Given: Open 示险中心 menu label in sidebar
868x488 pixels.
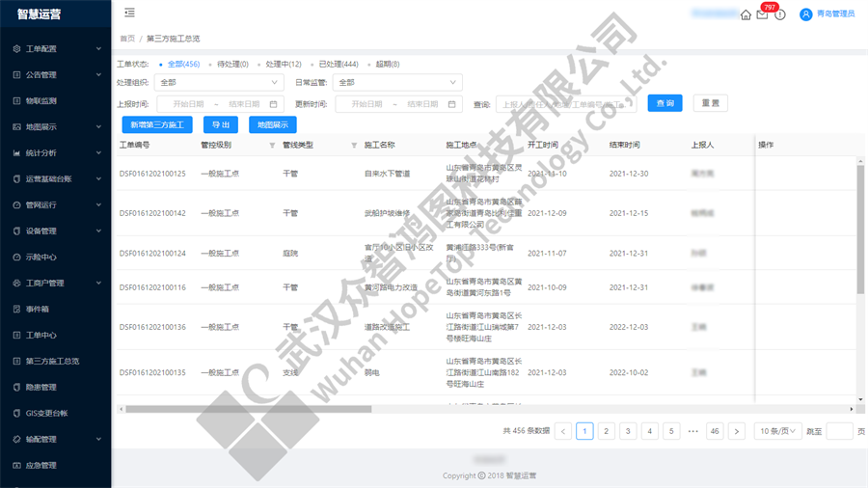Looking at the screenshot, I should point(41,257).
